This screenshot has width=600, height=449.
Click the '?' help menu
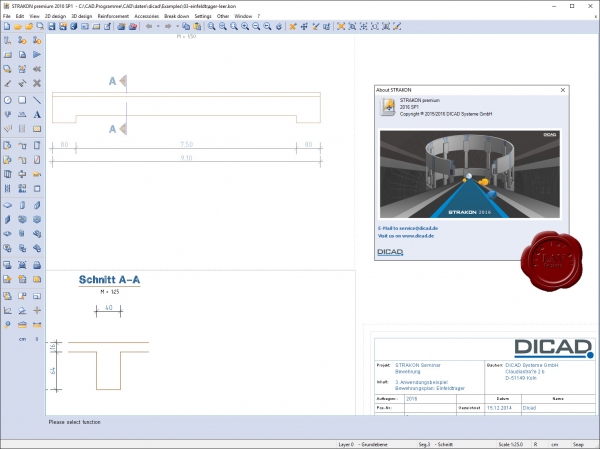tap(259, 16)
